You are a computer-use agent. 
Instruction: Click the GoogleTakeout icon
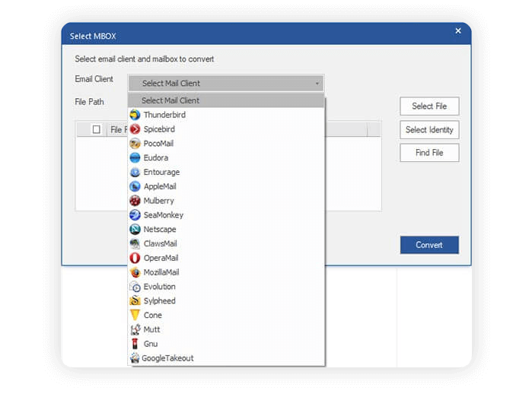point(135,358)
